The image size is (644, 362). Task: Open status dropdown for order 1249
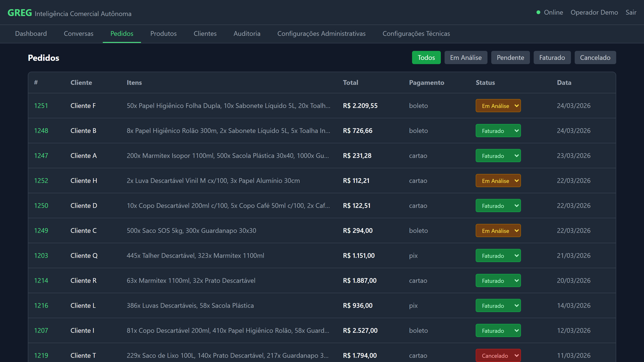tap(498, 230)
